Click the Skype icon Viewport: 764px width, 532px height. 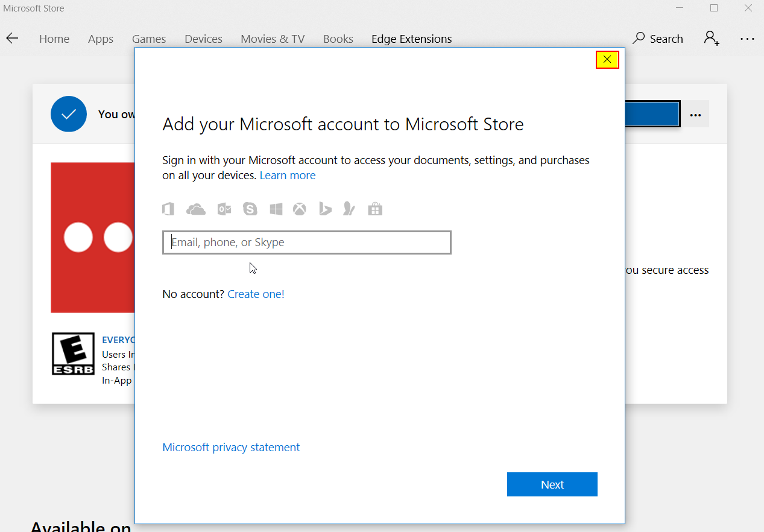[250, 209]
